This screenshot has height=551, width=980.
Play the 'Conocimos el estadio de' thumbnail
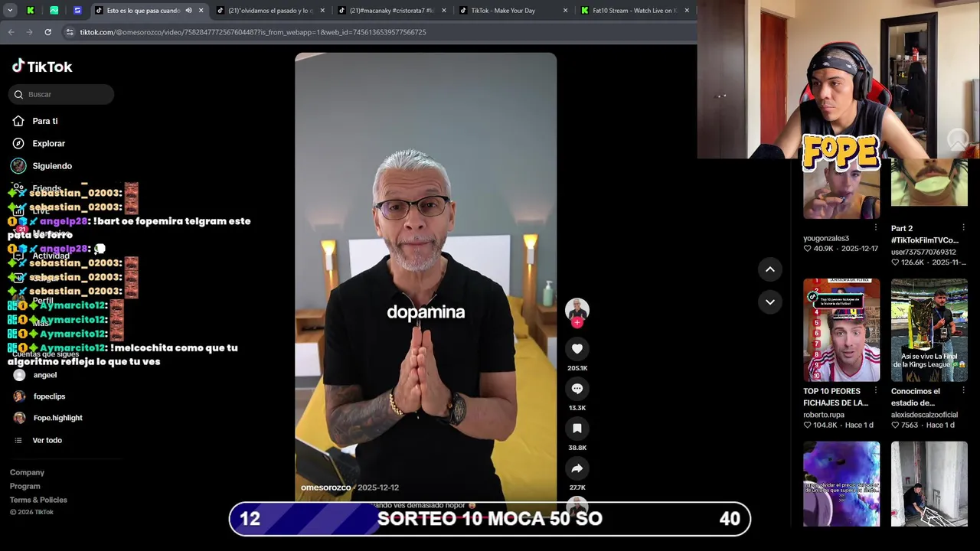pyautogui.click(x=929, y=330)
